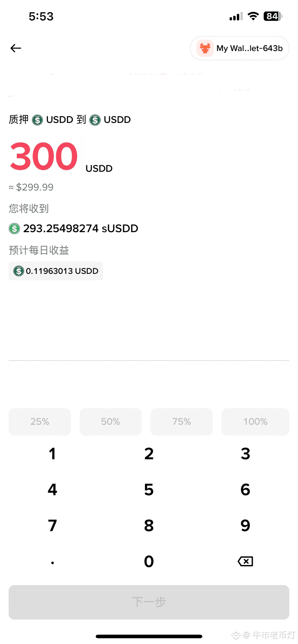Select the 75% amount shortcut
This screenshot has height=644, width=298.
(181, 422)
